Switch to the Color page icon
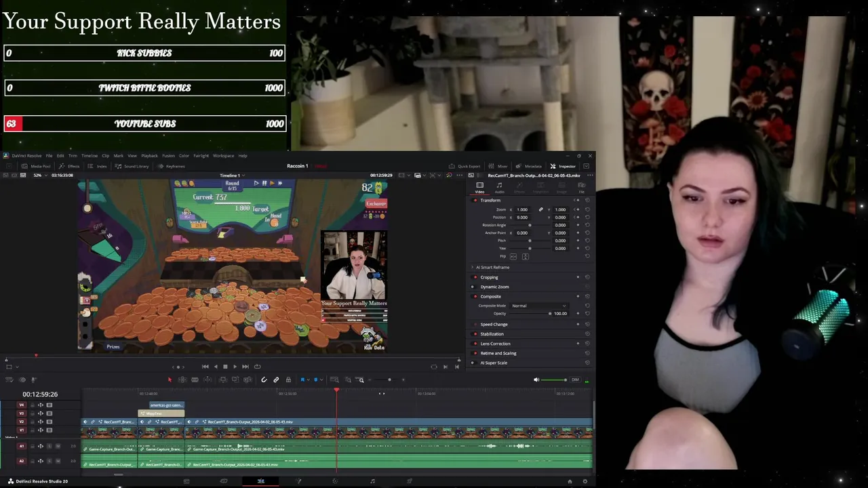Screen dimensions: 868x488 335,481
